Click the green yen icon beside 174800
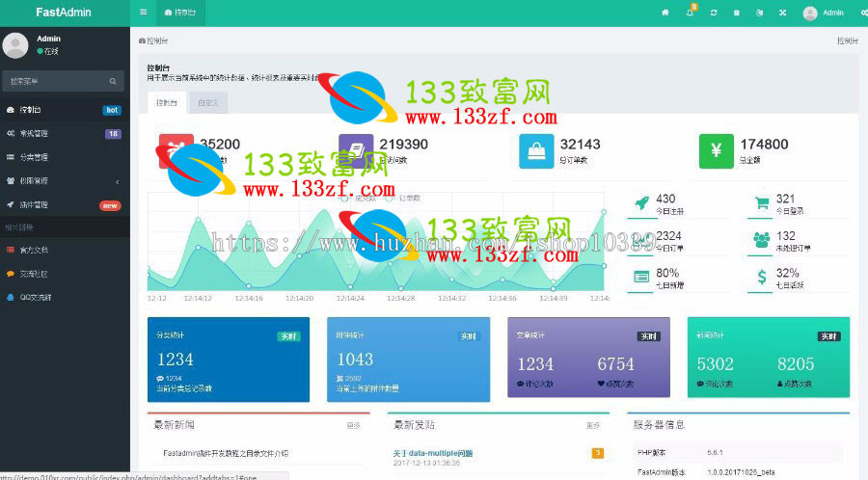The image size is (868, 480). click(x=717, y=151)
